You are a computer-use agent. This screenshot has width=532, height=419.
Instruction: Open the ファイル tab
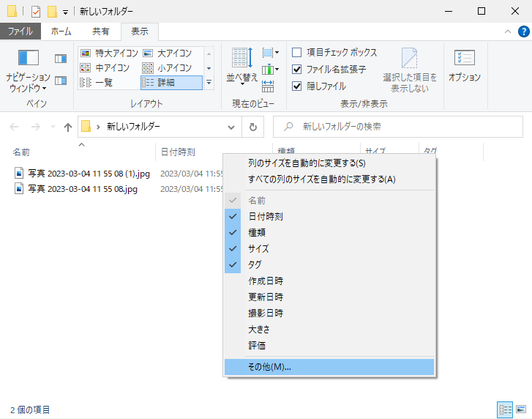point(20,31)
